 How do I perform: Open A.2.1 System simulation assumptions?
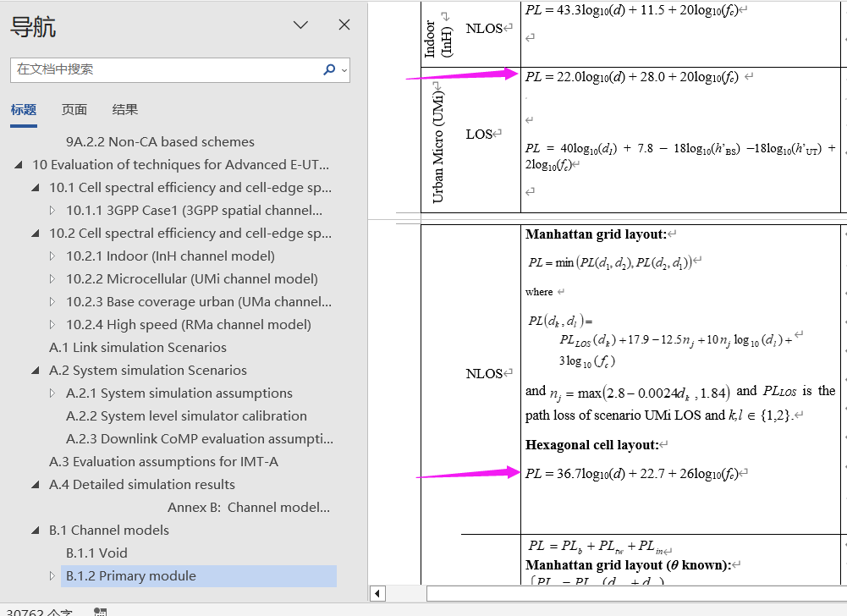[179, 393]
